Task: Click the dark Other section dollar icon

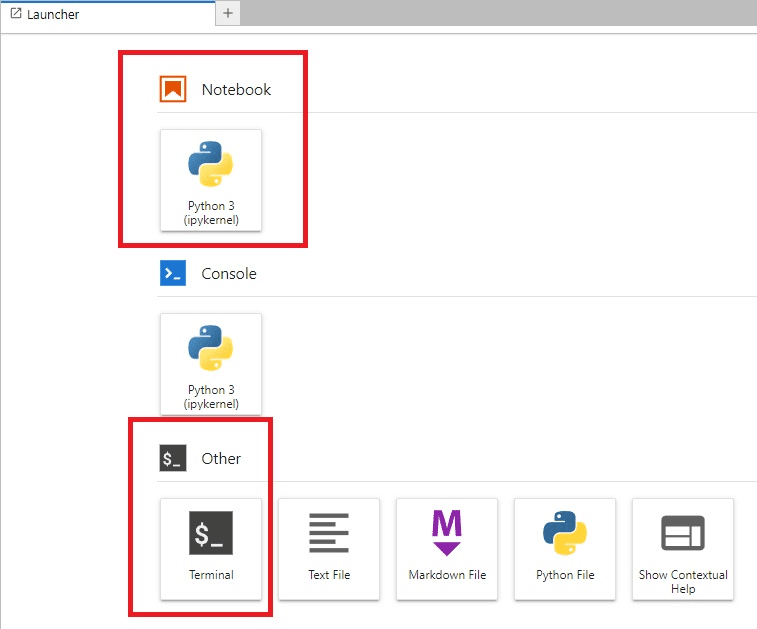Action: pos(173,458)
